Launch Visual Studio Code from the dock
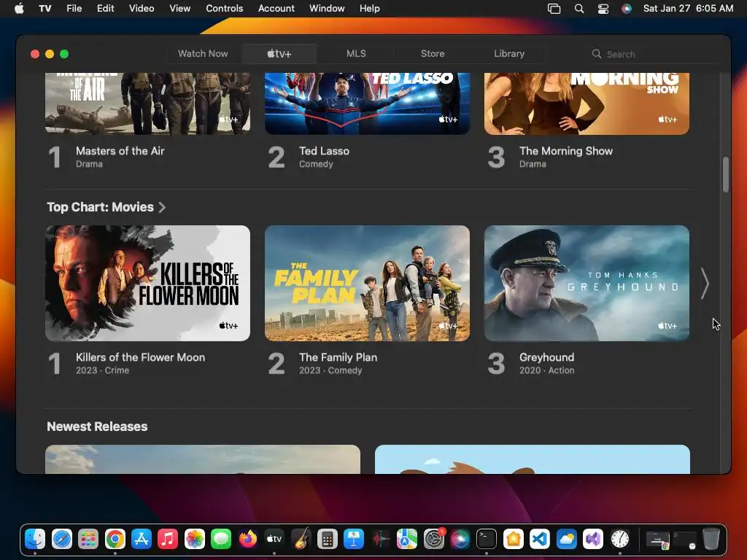 coord(539,539)
